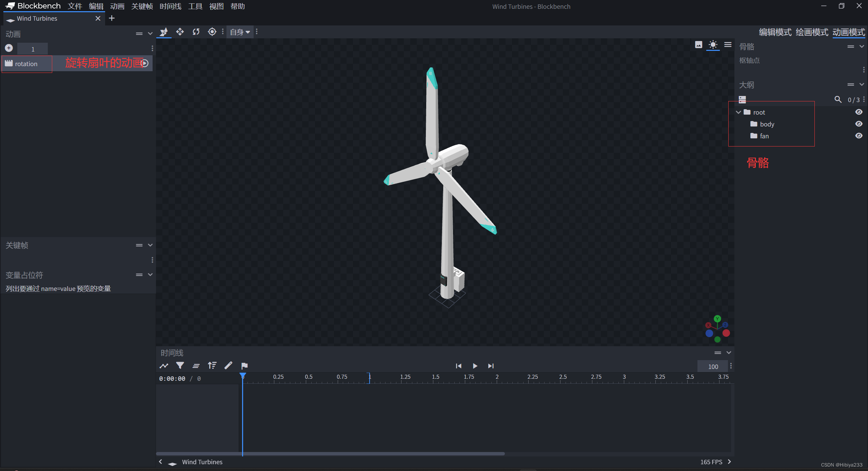Open the timeline graph editor icon
This screenshot has height=471, width=868.
[164, 366]
